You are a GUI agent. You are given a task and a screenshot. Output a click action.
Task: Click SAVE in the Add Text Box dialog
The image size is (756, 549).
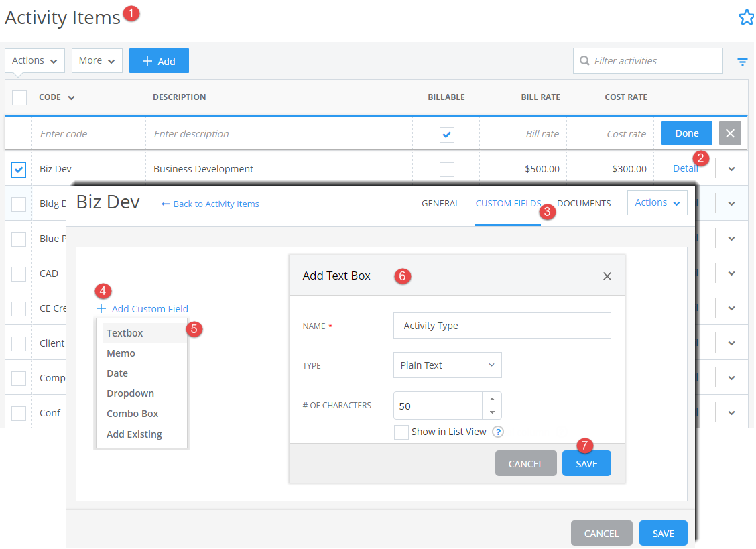point(586,463)
